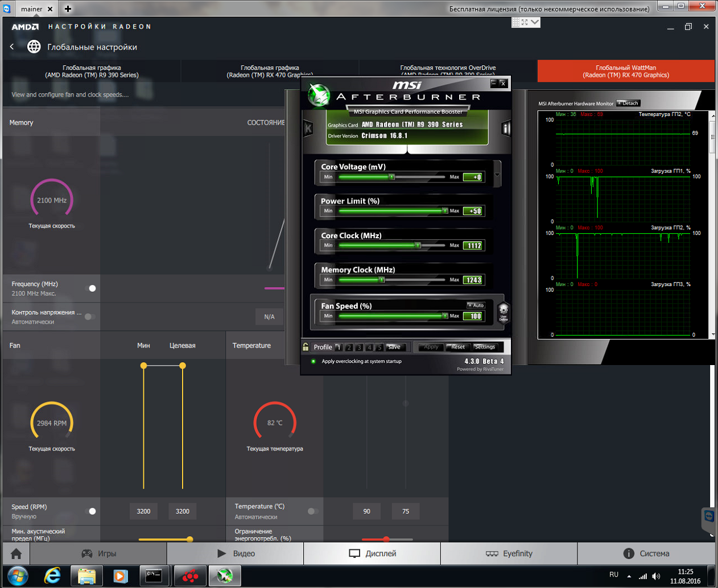
Task: Adjust the Memory Clock slider handle
Action: pyautogui.click(x=382, y=279)
